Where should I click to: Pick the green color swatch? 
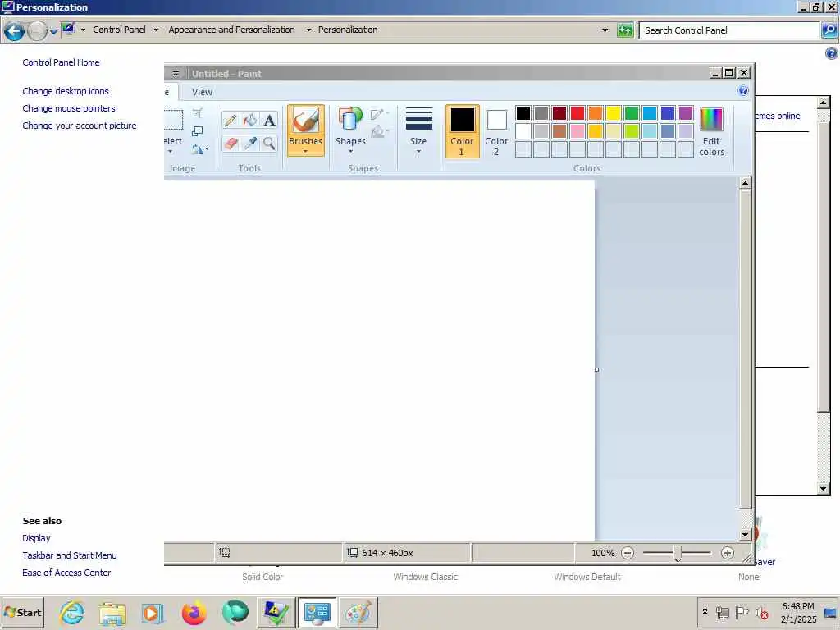point(632,113)
